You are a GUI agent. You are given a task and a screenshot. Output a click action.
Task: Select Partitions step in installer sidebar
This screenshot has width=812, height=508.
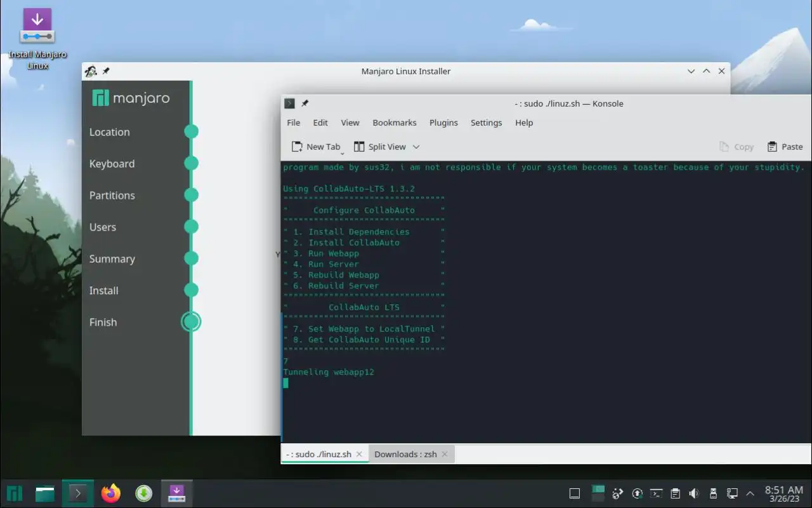point(112,196)
